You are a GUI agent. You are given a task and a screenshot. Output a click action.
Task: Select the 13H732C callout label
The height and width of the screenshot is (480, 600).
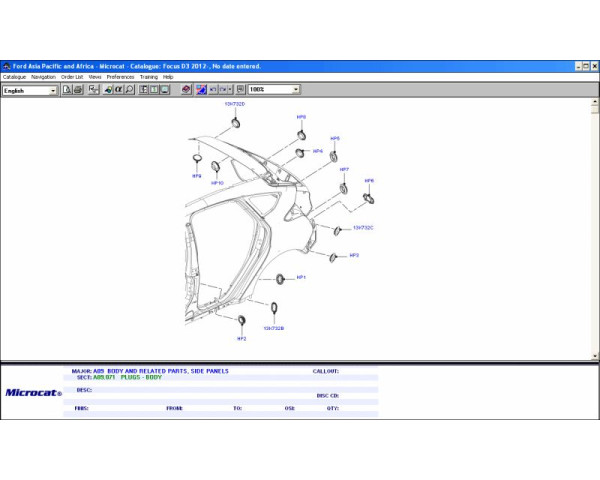(x=362, y=227)
